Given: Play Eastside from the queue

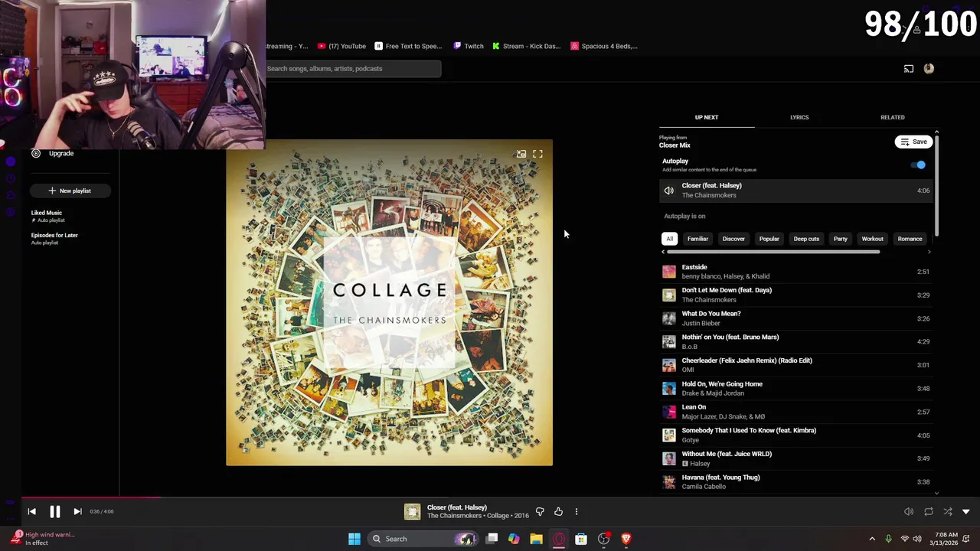Looking at the screenshot, I should click(795, 272).
